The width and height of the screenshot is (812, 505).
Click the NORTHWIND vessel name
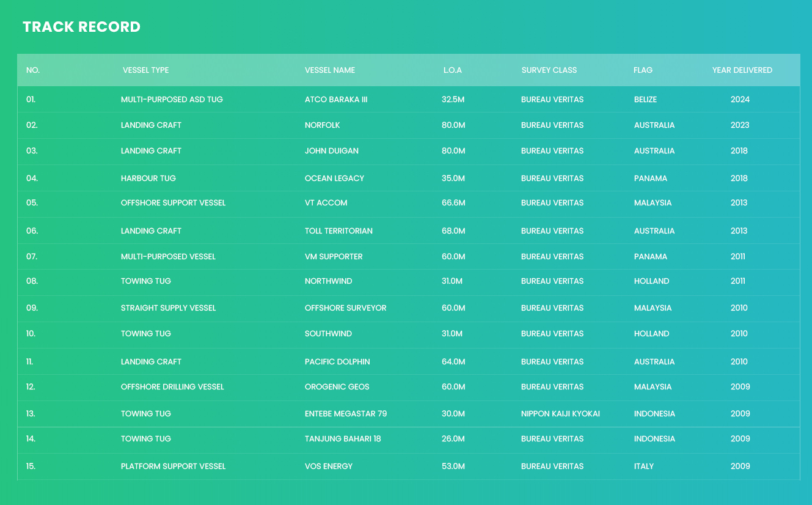click(x=328, y=281)
